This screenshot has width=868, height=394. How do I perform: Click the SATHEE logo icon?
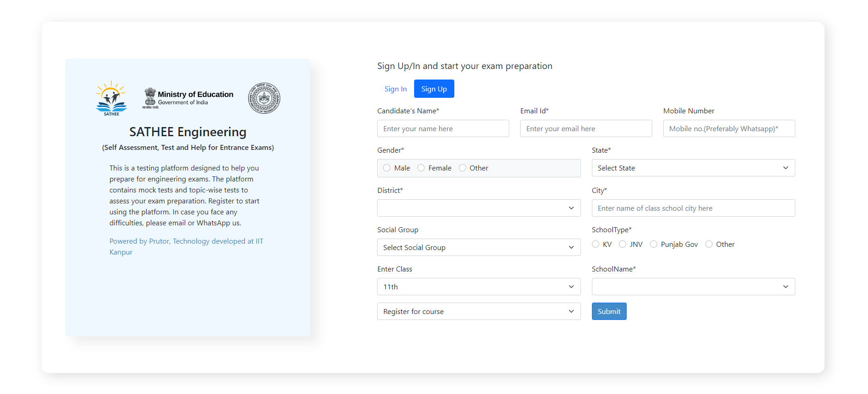[111, 98]
